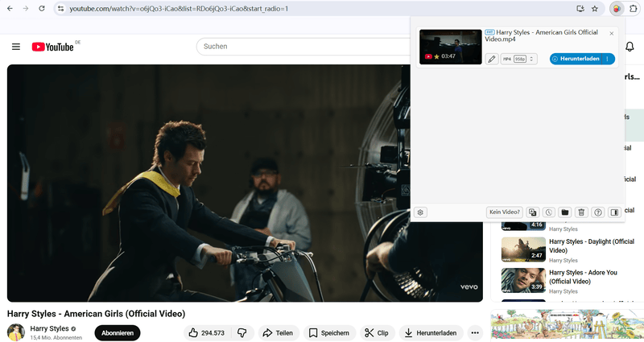Open the downloads folder icon
The width and height of the screenshot is (644, 342).
(565, 212)
